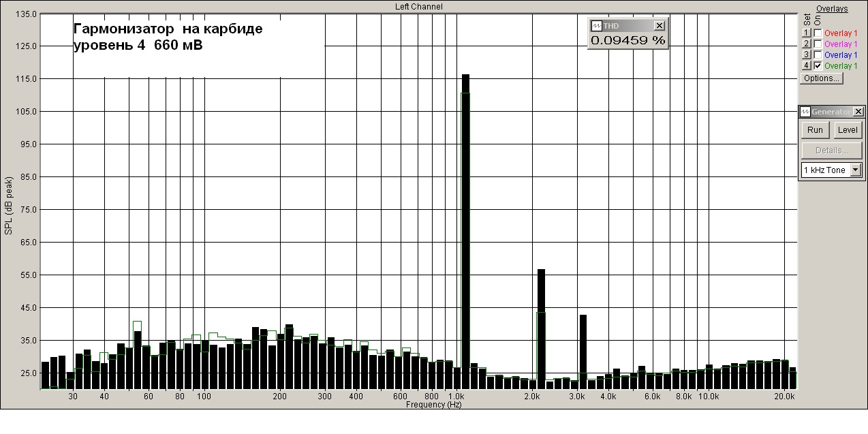Click the 10.0k frequency axis tick label
Image resolution: width=868 pixels, height=434 pixels.
[709, 396]
